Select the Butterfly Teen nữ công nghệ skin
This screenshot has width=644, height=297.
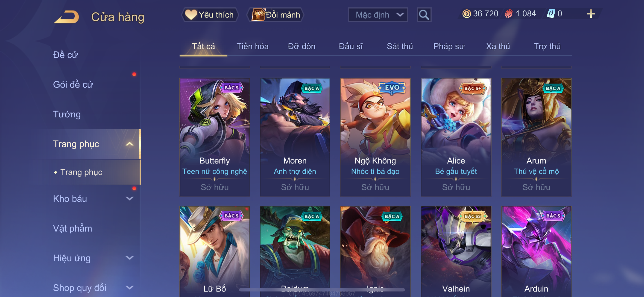(x=214, y=137)
